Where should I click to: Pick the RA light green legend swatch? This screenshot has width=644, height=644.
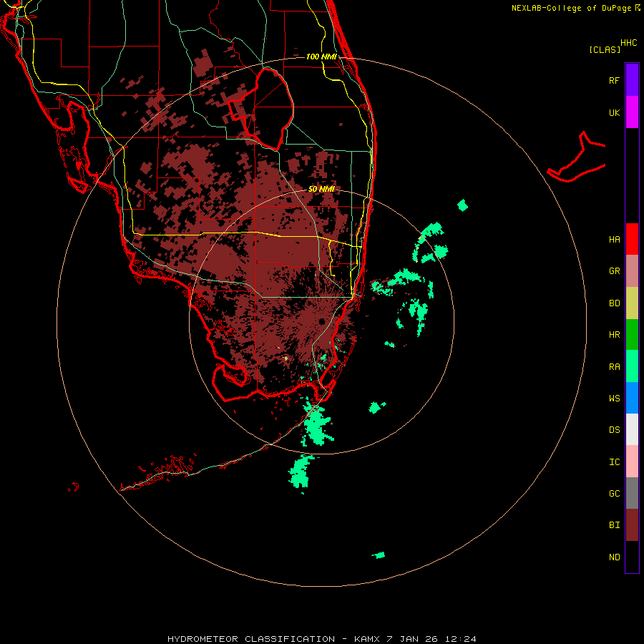632,366
